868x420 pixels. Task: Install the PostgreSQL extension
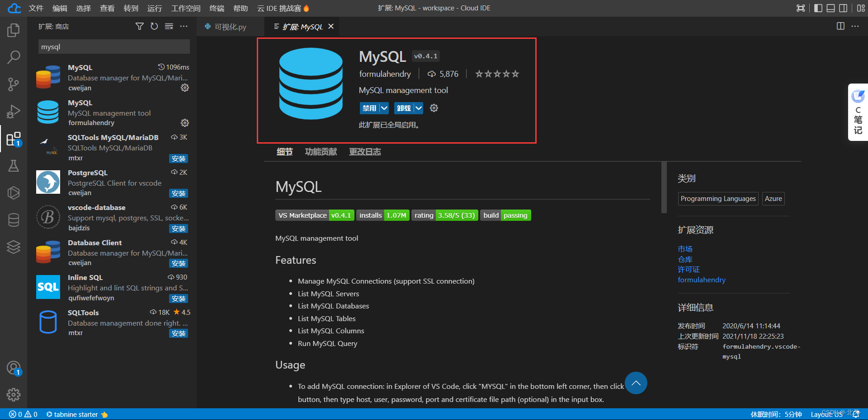coord(179,193)
